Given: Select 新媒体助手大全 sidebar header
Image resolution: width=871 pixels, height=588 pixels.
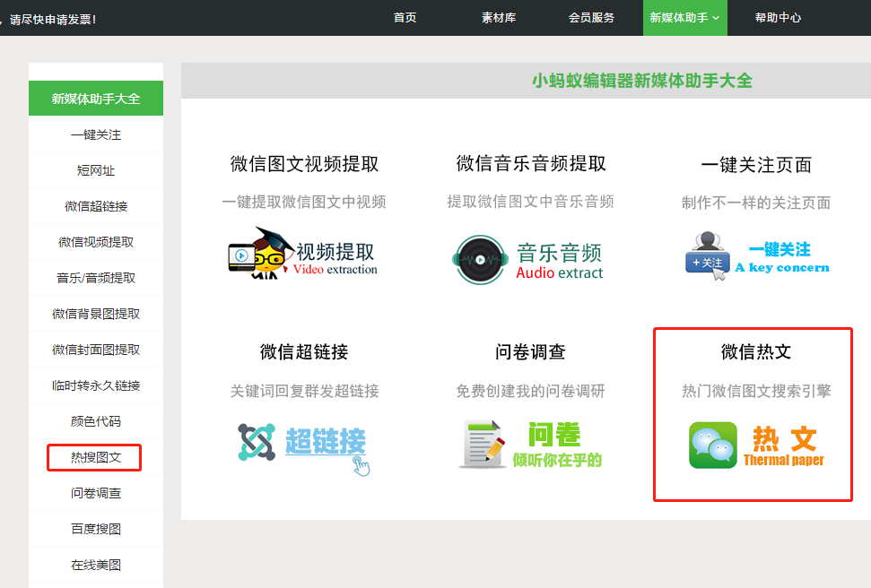Looking at the screenshot, I should [96, 99].
